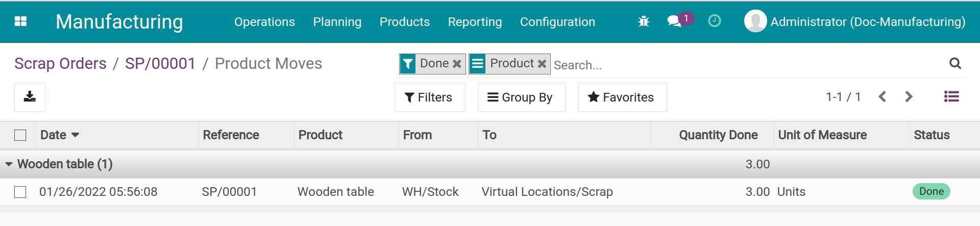Viewport: 980px width, 226px height.
Task: Open the activities clock icon
Action: [x=715, y=21]
